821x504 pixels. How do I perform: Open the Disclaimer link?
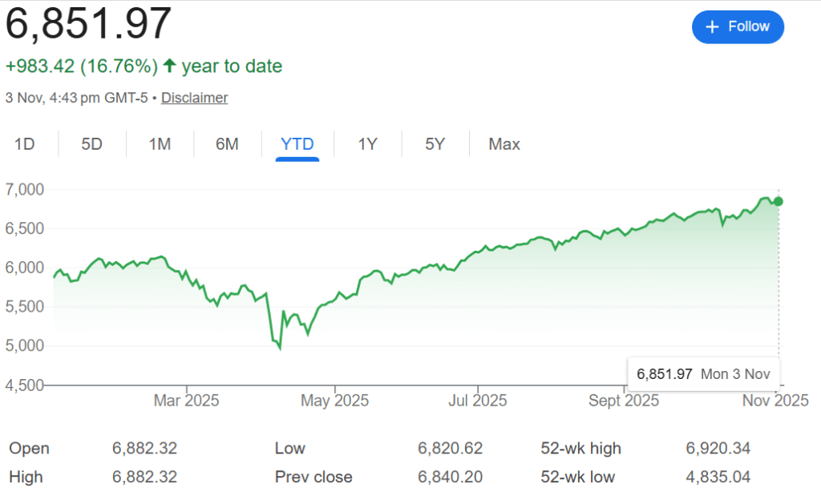click(194, 97)
